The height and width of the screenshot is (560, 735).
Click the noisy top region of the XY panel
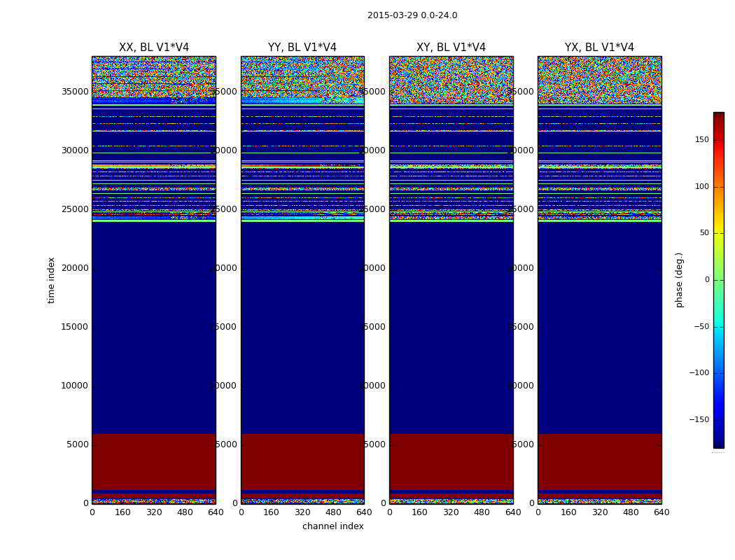point(451,78)
